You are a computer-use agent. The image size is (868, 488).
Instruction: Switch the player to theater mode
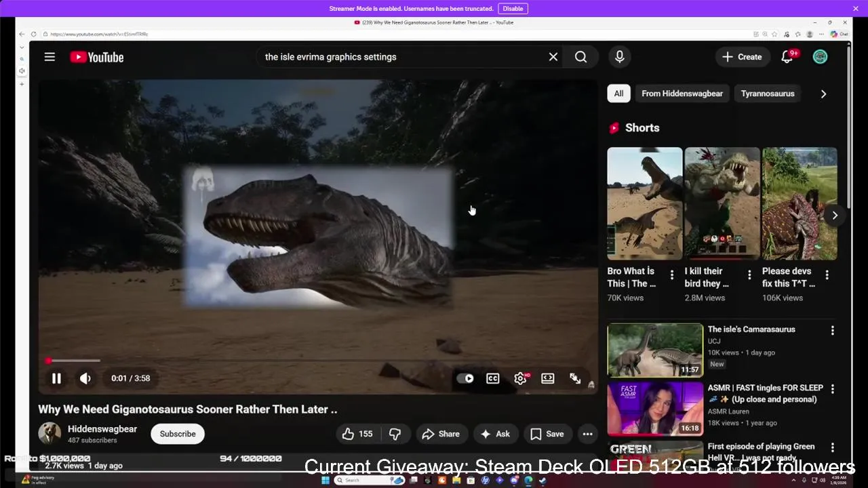pos(548,378)
